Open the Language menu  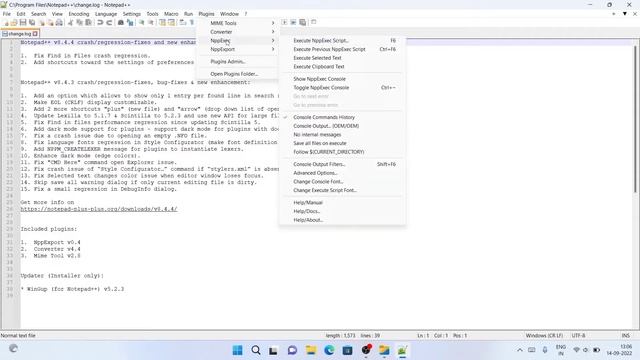(106, 14)
